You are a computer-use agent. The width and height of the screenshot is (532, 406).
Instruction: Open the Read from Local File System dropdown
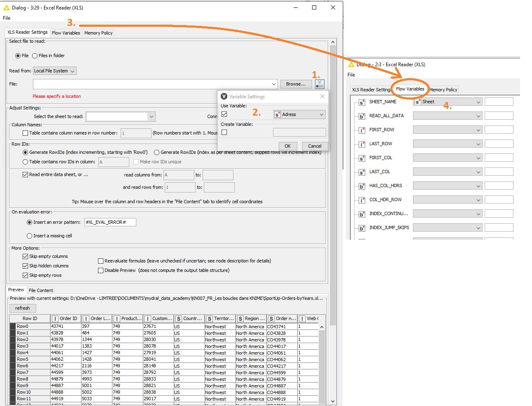[x=55, y=71]
